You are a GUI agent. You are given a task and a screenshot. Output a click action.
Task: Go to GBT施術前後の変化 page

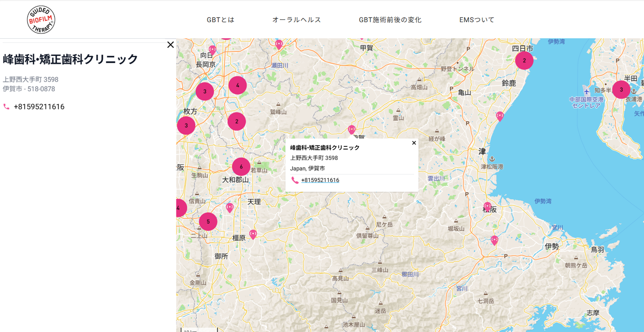tap(390, 20)
